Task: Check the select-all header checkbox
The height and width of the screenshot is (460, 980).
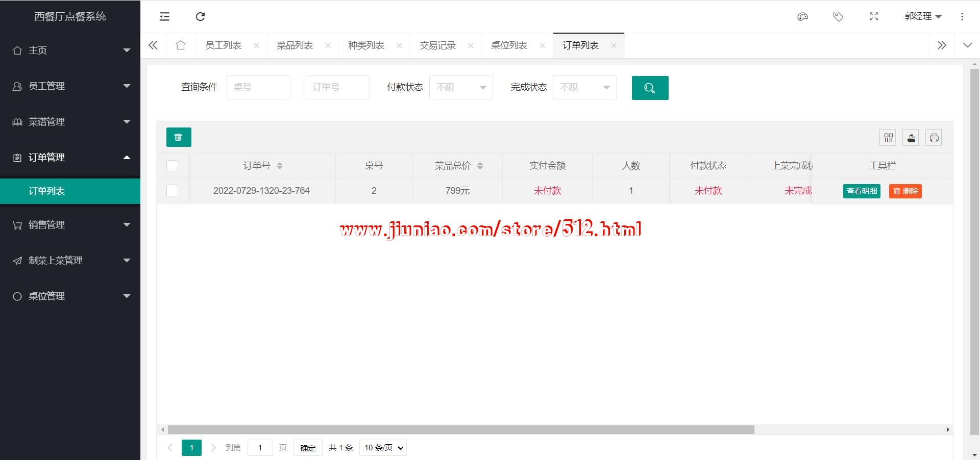Action: 173,166
